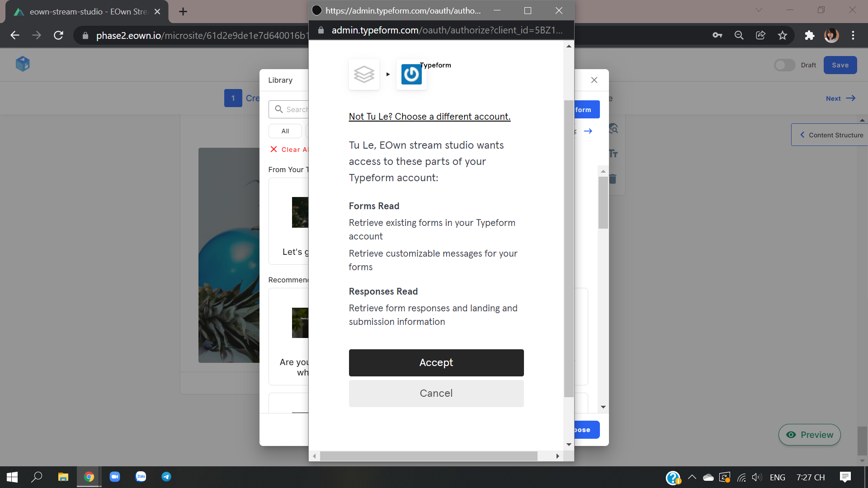
Task: Reload the page in main Chrome window
Action: coord(58,35)
